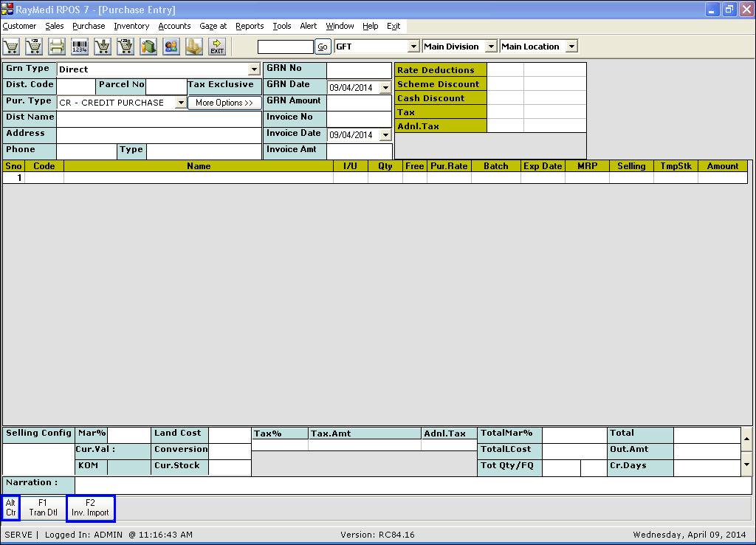The width and height of the screenshot is (756, 545).
Task: Open the Gaze at menu
Action: (x=213, y=26)
